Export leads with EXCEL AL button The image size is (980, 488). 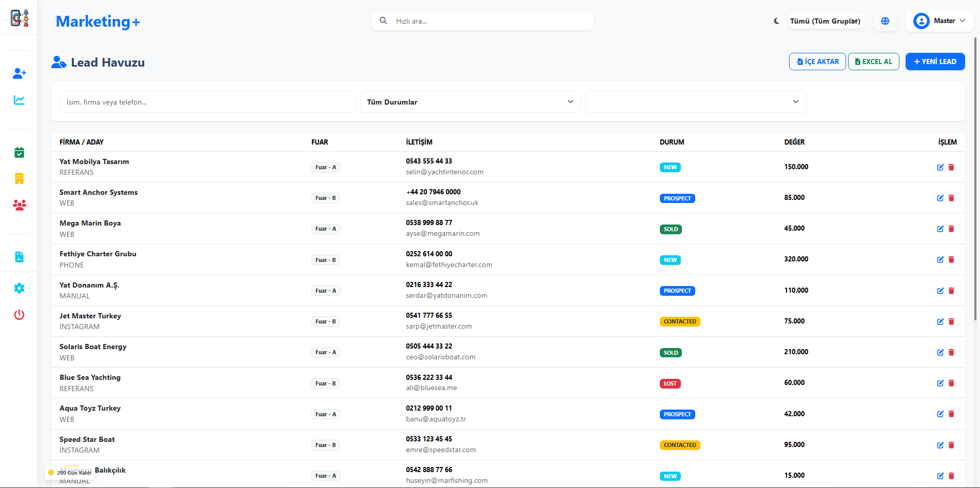pyautogui.click(x=873, y=61)
